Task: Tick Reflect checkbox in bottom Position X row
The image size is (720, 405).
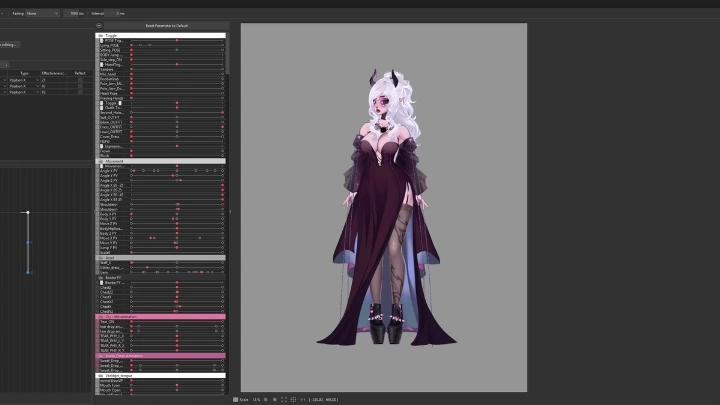Action: (x=80, y=92)
